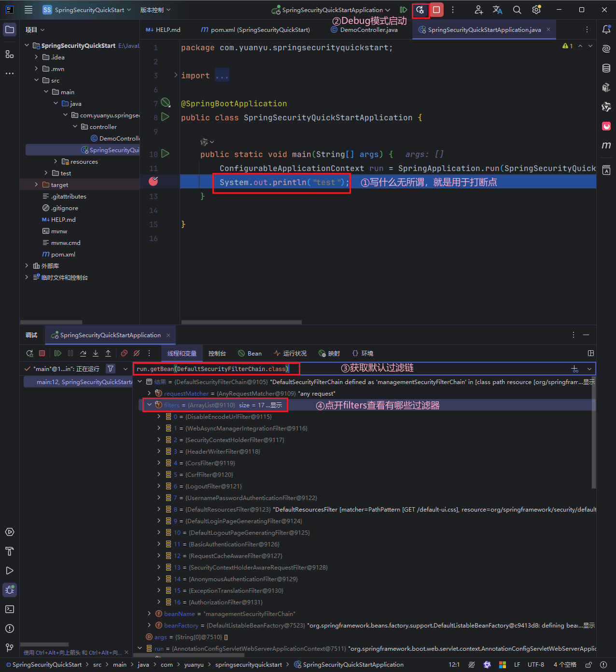This screenshot has height=672, width=616.
Task: Click the editor's horizontal scrollbar
Action: click(241, 322)
